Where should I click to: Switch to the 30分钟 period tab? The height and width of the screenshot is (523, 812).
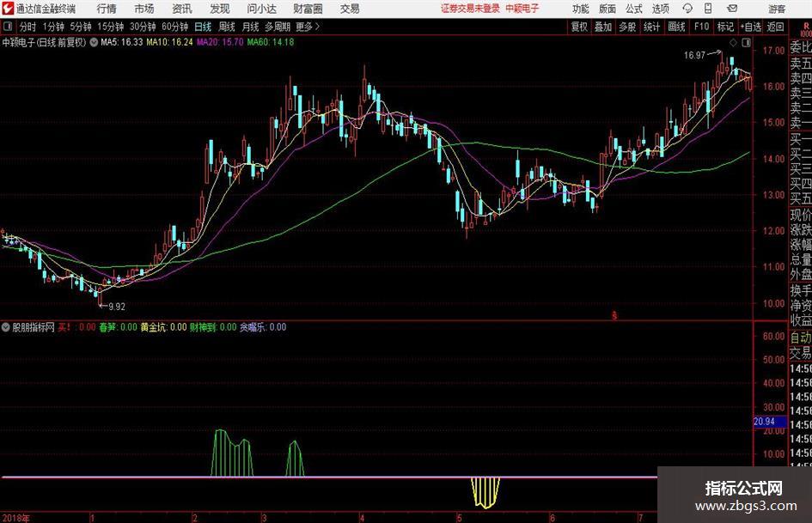143,27
